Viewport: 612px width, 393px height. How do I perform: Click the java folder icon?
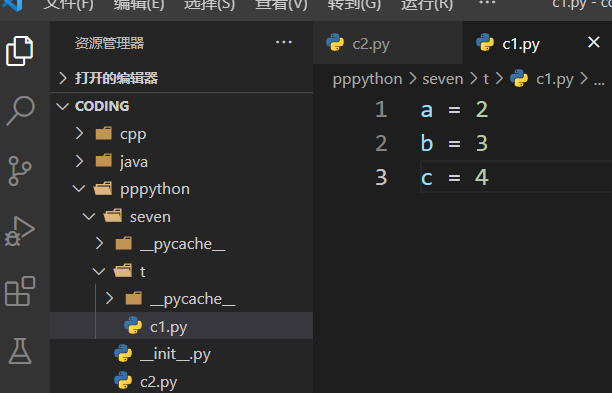[x=104, y=161]
